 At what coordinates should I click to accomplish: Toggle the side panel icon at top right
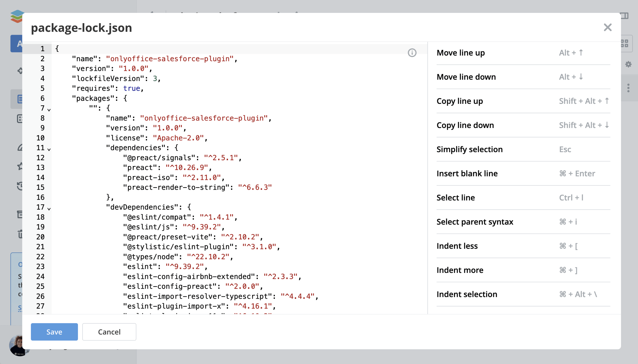point(625,16)
